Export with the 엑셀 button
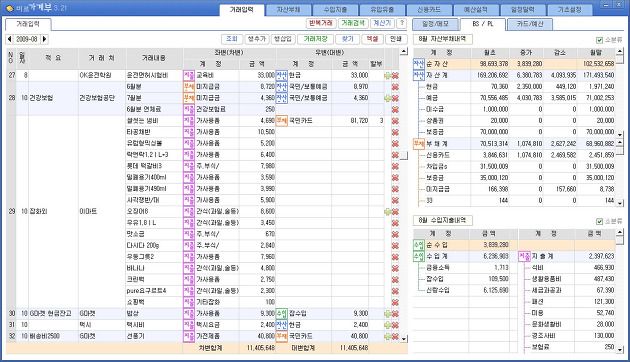Image resolution: width=630 pixels, height=362 pixels. tap(372, 39)
